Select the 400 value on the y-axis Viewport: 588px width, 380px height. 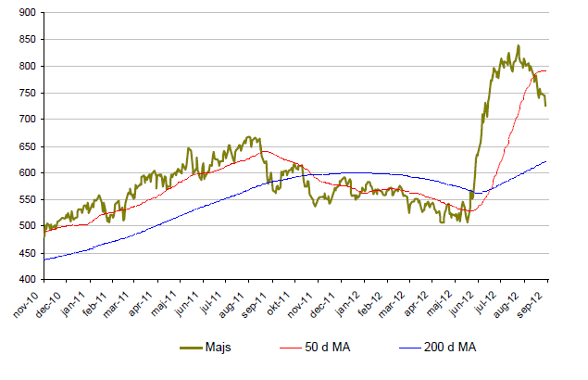pyautogui.click(x=27, y=280)
